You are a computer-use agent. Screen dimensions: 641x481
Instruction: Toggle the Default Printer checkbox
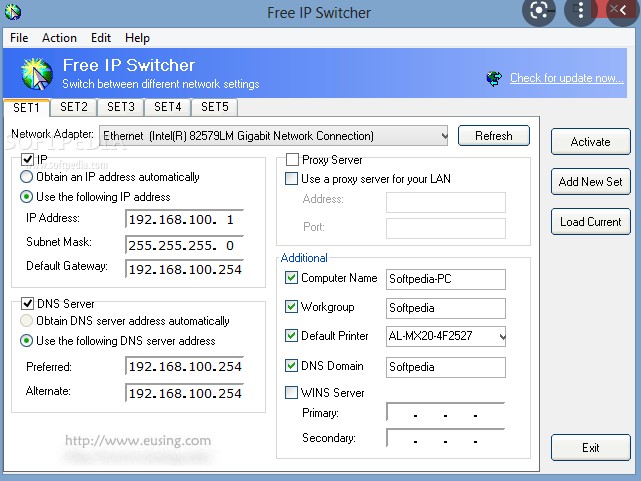pyautogui.click(x=291, y=336)
